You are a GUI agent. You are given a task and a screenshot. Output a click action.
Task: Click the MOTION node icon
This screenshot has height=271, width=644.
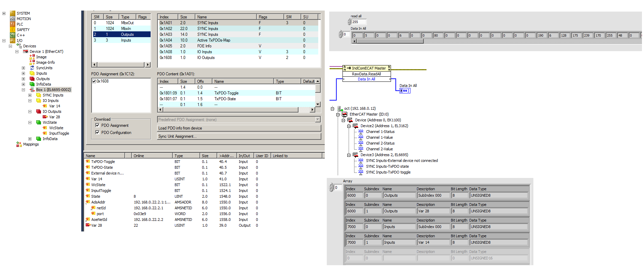[13, 19]
